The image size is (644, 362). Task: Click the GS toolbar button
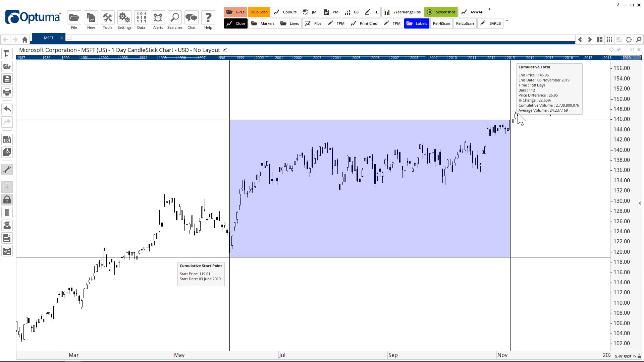point(352,12)
